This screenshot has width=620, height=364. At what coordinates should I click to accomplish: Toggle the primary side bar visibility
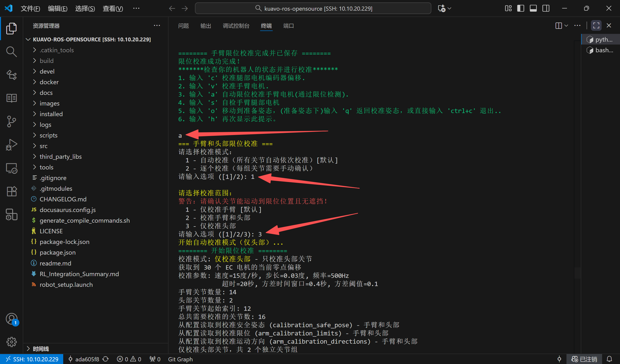click(520, 8)
